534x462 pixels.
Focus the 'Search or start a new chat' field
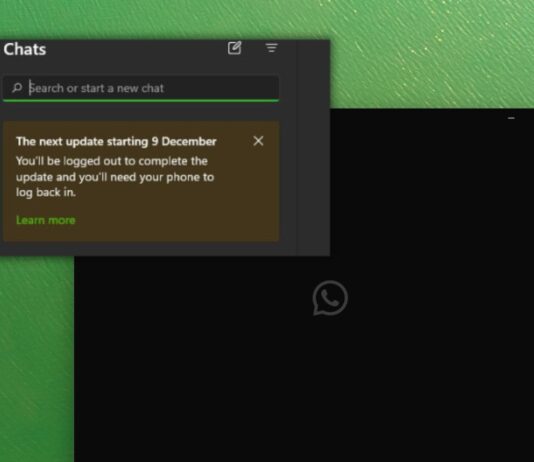pos(141,88)
